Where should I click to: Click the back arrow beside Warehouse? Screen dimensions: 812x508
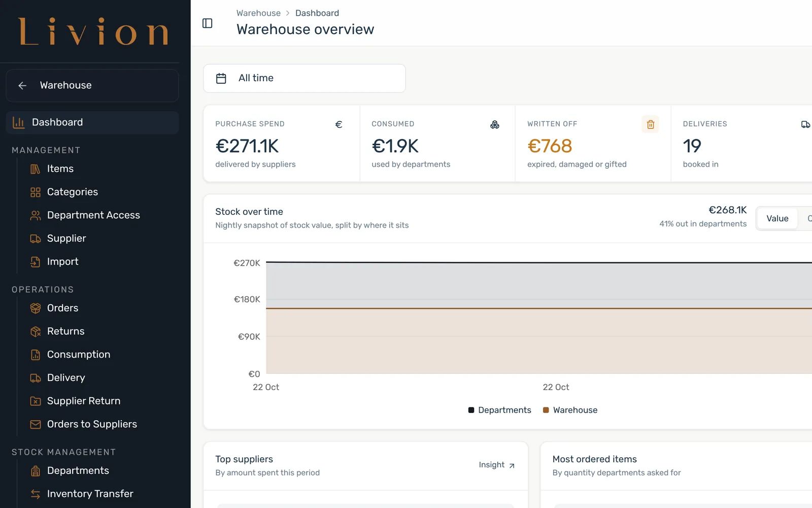pyautogui.click(x=22, y=85)
